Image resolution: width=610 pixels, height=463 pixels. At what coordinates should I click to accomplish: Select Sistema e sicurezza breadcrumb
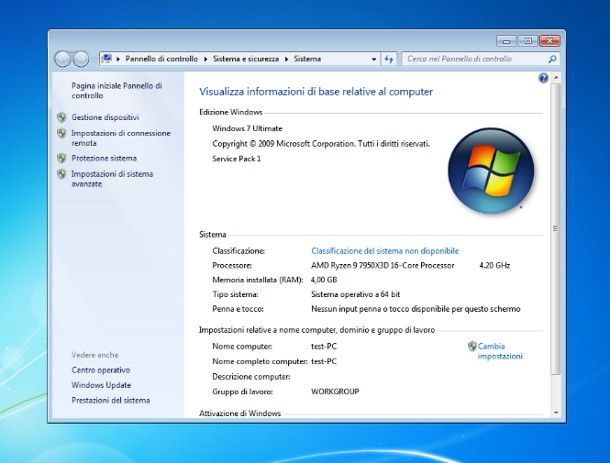(246, 59)
